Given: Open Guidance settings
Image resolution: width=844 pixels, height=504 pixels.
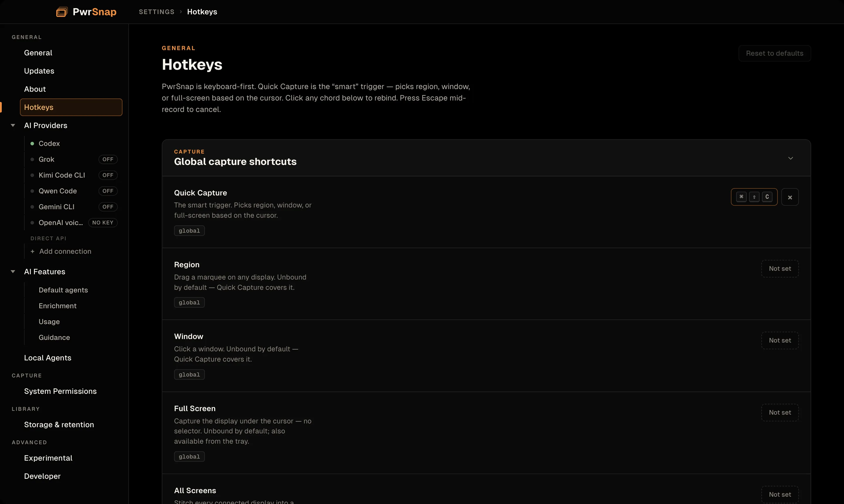Looking at the screenshot, I should pyautogui.click(x=54, y=337).
